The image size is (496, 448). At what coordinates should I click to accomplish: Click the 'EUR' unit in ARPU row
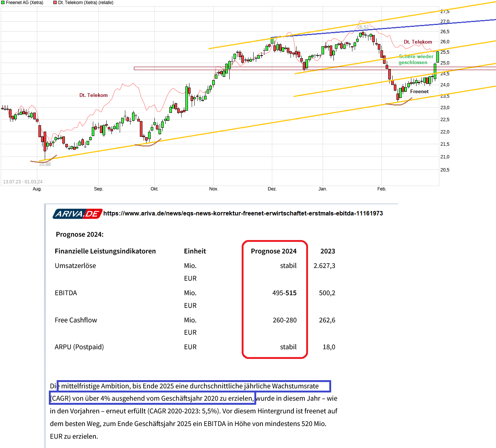190,347
